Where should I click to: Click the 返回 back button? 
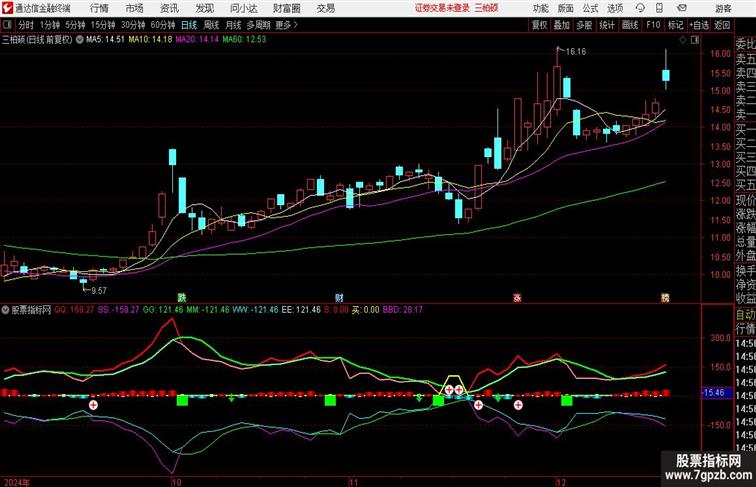(x=722, y=25)
